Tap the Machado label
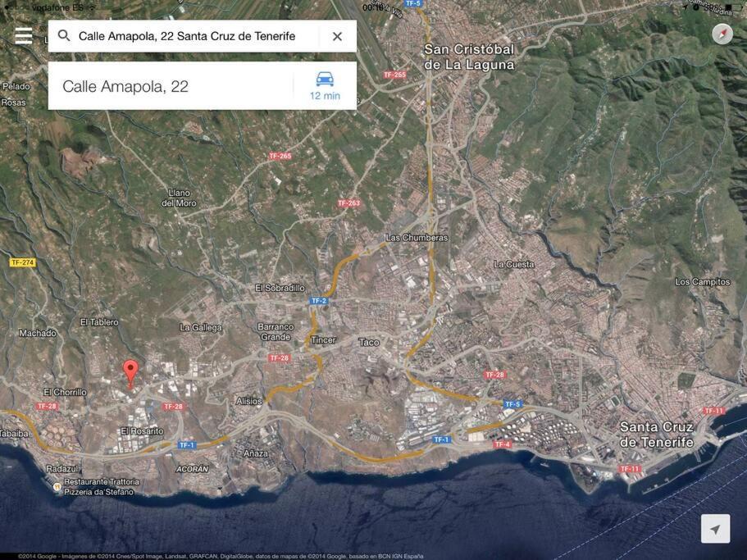This screenshot has height=560, width=747. pyautogui.click(x=38, y=333)
